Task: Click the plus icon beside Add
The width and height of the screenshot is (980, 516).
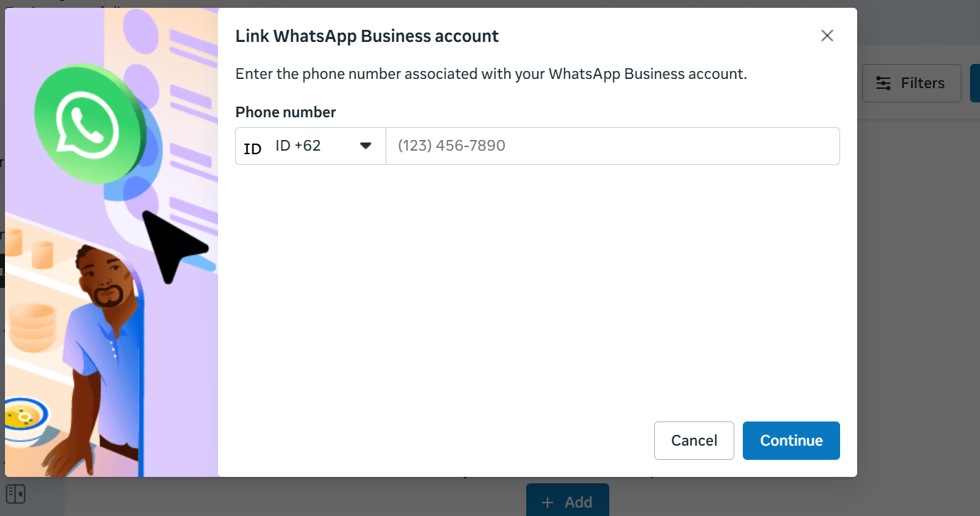Action: pyautogui.click(x=548, y=502)
